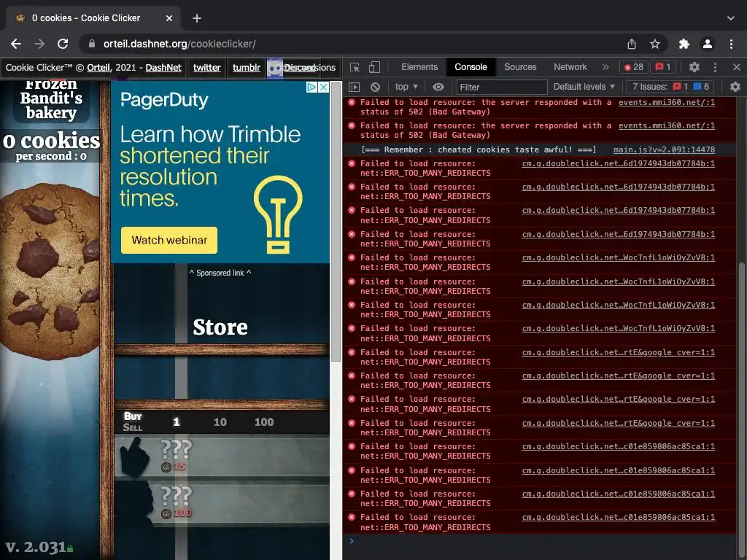Open the tab search chevron at top right
The width and height of the screenshot is (747, 560).
point(731,18)
